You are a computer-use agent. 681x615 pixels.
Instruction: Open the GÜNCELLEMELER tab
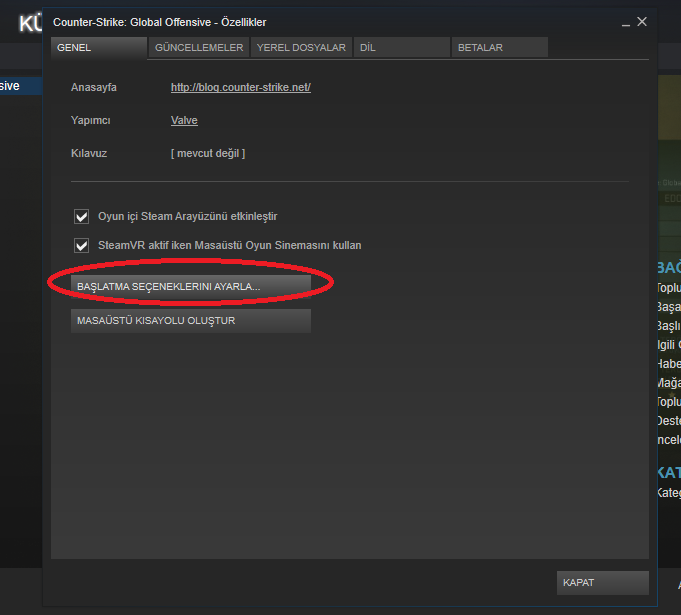coord(199,47)
